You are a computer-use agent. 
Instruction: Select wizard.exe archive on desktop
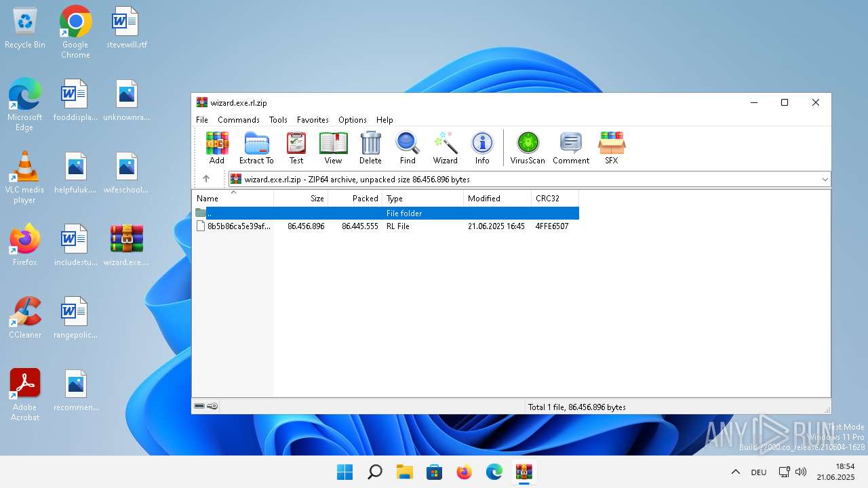(x=126, y=244)
